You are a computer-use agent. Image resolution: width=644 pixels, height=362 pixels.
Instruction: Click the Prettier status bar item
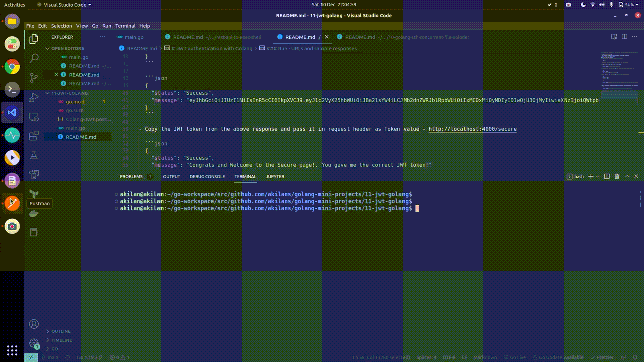coord(602,357)
